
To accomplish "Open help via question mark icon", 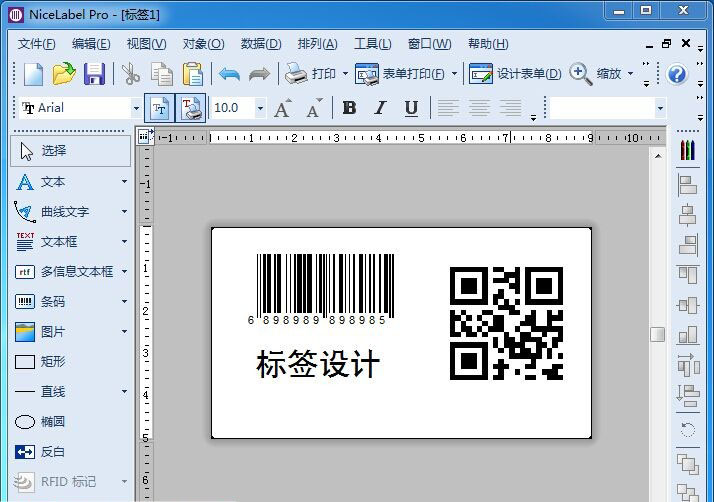I will click(677, 74).
